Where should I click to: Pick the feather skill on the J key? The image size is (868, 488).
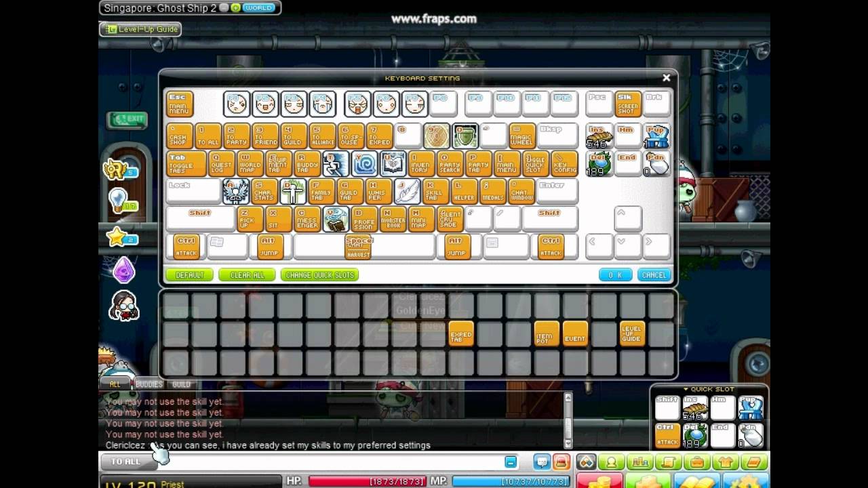pyautogui.click(x=407, y=192)
